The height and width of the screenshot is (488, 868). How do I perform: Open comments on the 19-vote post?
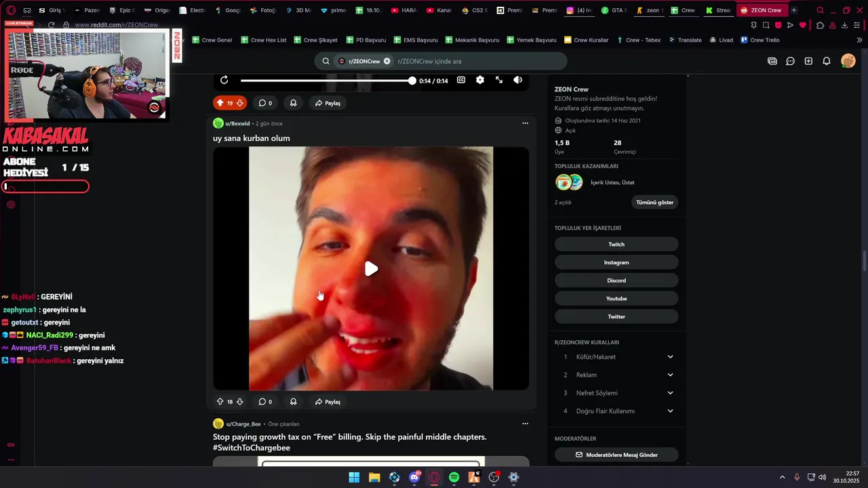[265, 103]
